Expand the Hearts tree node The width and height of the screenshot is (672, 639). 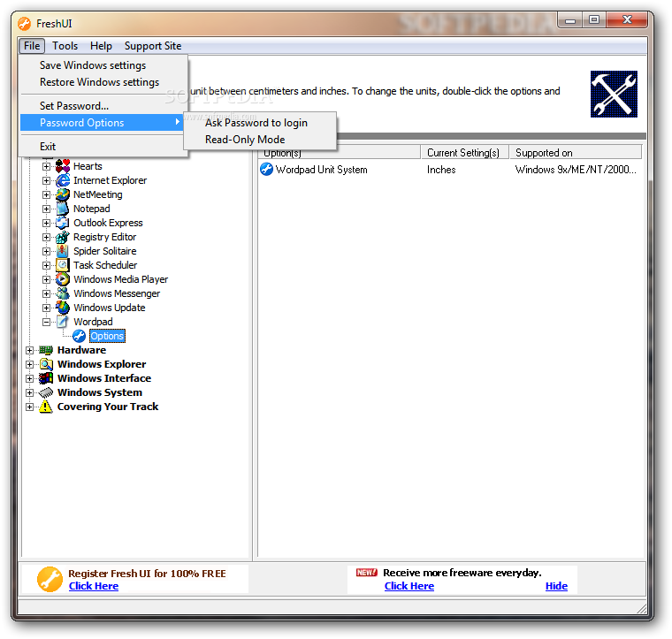click(46, 166)
